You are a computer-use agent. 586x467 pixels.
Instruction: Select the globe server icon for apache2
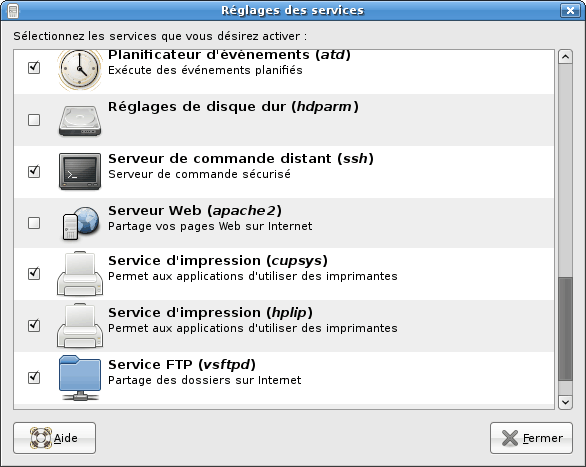point(81,223)
